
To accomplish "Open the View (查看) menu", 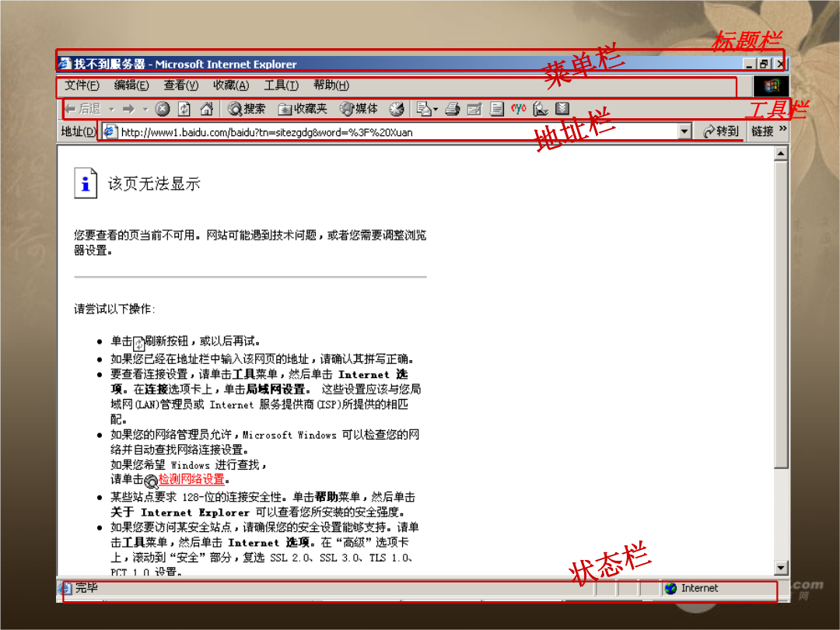I will [x=181, y=86].
